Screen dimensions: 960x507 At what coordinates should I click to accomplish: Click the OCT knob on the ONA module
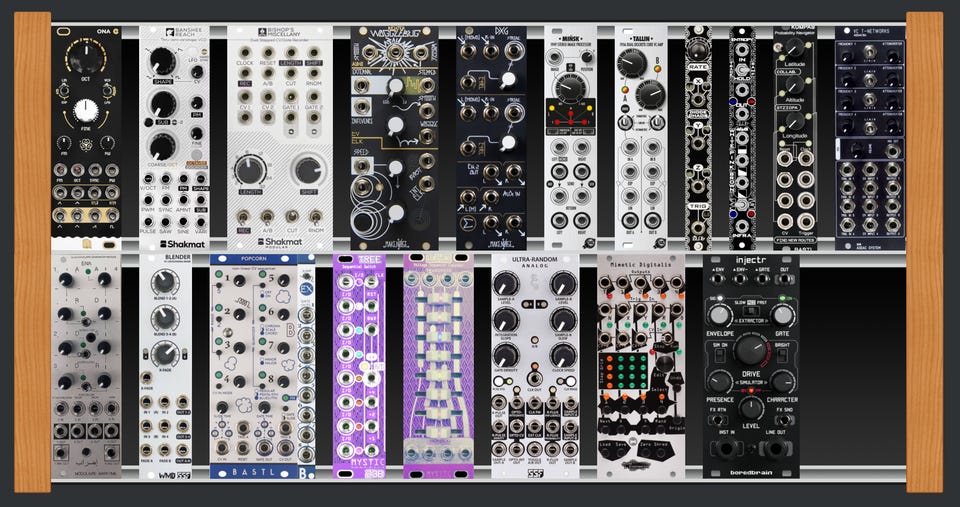click(x=86, y=60)
